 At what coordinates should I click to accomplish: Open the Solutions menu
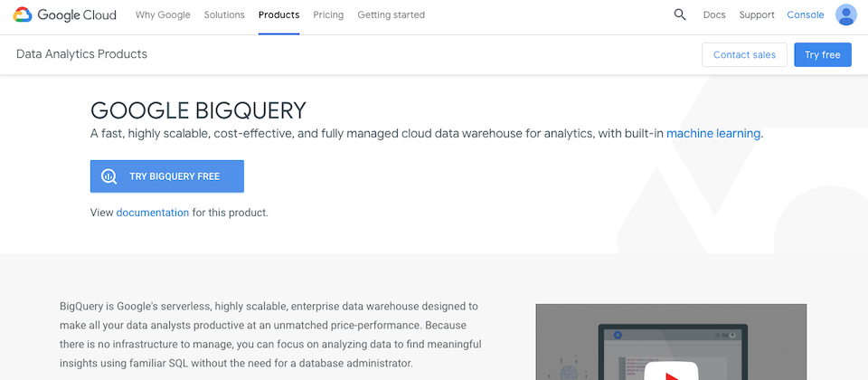224,15
